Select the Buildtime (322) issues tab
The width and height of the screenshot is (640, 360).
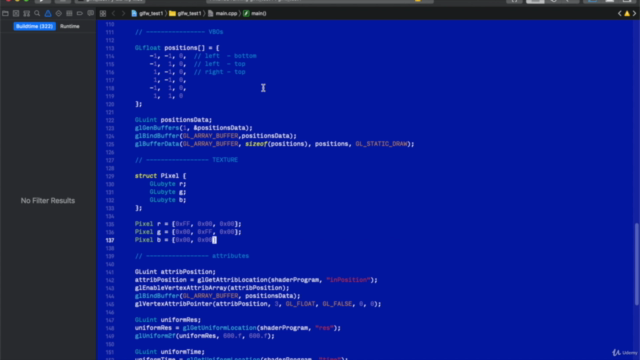(x=35, y=26)
